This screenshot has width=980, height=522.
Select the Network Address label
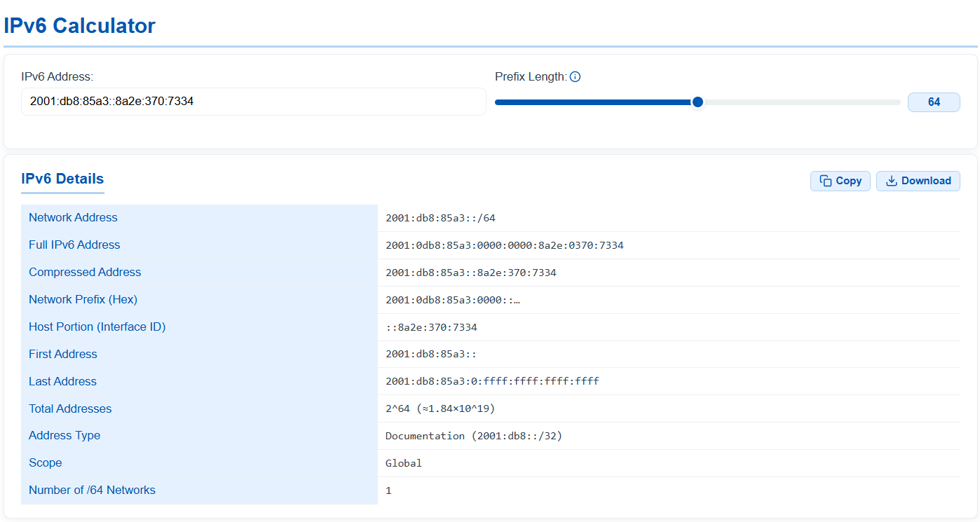pyautogui.click(x=73, y=218)
